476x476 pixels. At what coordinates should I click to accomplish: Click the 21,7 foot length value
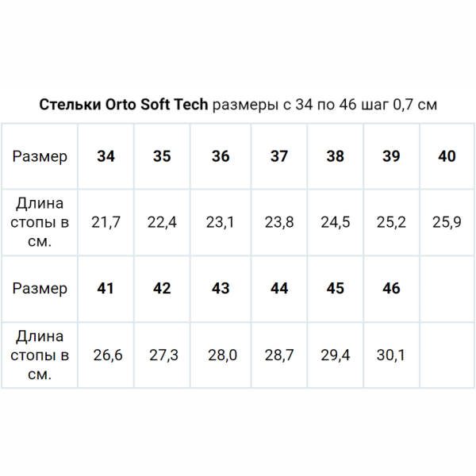click(x=106, y=222)
